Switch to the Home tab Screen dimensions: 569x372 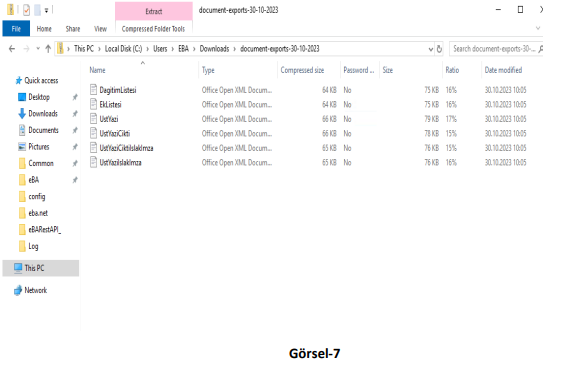(44, 29)
